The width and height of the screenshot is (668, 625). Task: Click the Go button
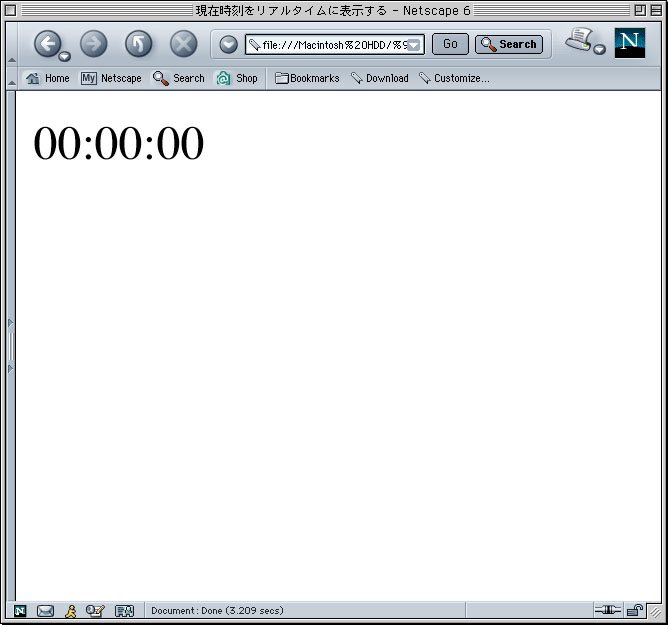450,44
